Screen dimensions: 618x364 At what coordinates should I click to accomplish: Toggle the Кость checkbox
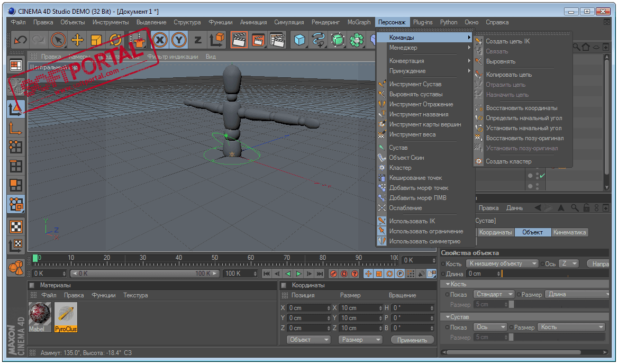coord(443,264)
